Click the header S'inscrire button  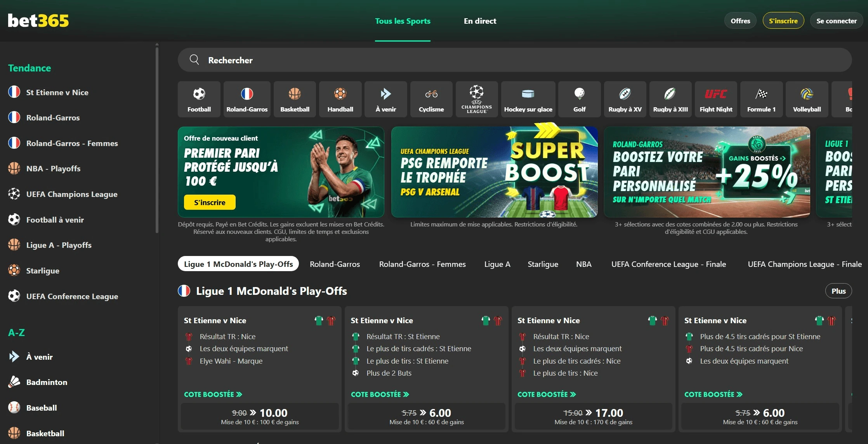(x=783, y=21)
